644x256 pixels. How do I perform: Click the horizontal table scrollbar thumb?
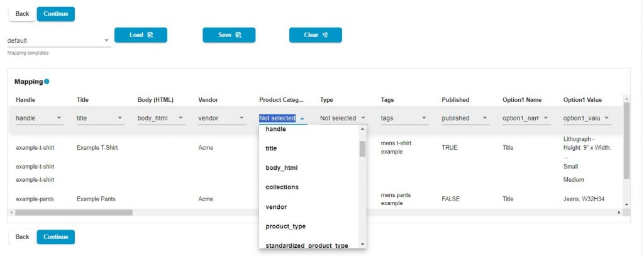(74, 213)
